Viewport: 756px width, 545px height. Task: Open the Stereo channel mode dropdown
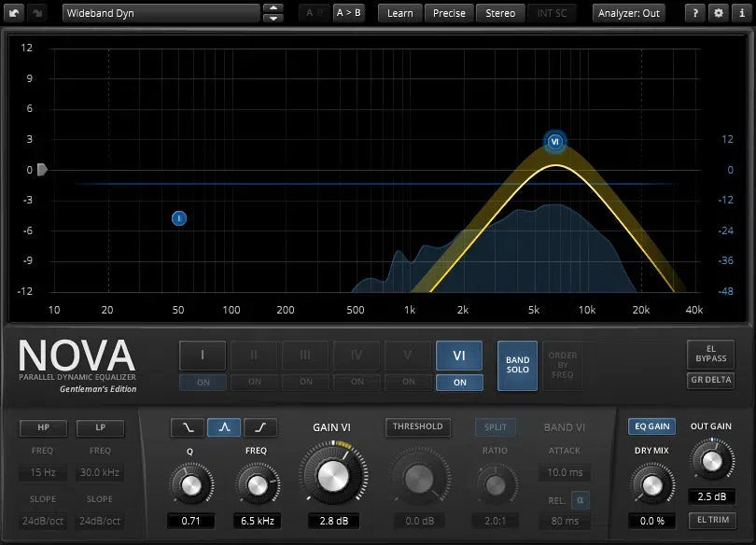[500, 13]
